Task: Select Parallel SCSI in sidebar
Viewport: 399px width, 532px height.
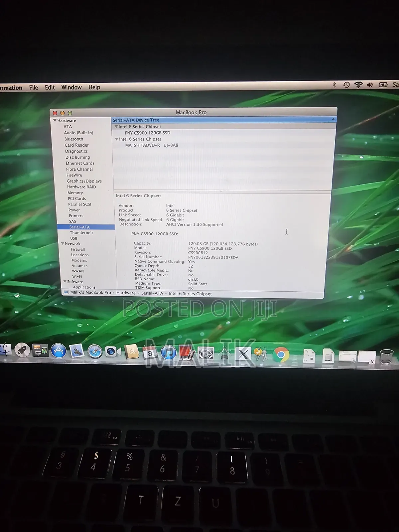Action: coord(80,204)
